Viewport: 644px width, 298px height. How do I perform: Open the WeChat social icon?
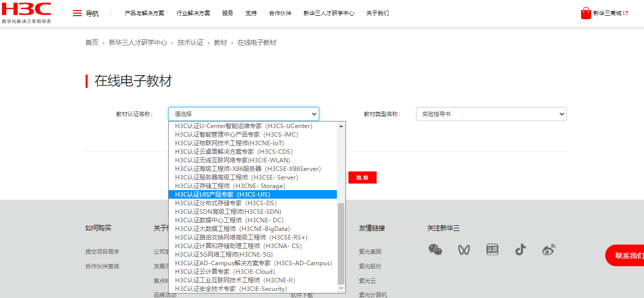tap(435, 250)
